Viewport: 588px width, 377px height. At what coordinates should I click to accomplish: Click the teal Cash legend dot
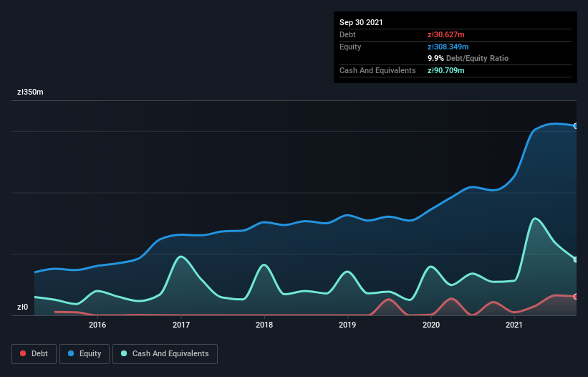tap(124, 353)
